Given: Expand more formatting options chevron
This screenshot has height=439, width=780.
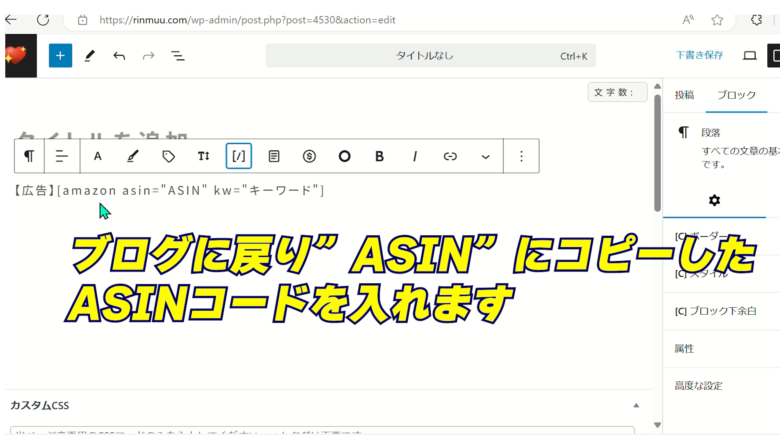Looking at the screenshot, I should click(486, 156).
